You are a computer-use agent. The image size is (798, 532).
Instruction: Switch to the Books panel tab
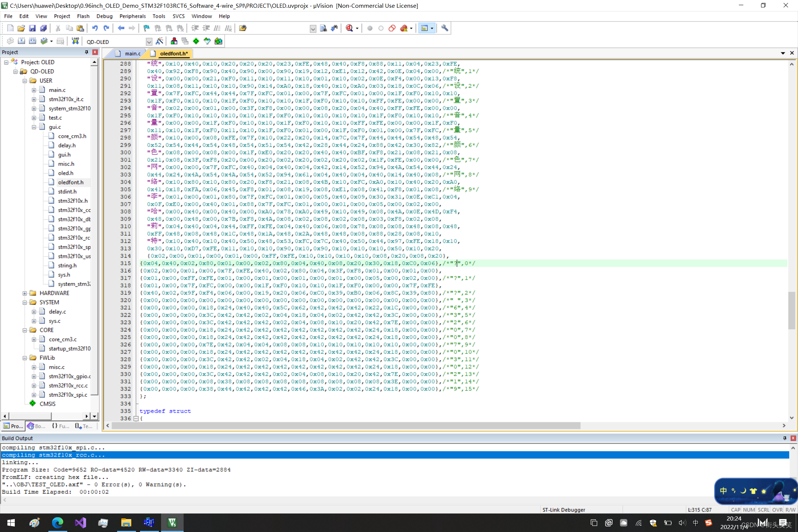36,426
